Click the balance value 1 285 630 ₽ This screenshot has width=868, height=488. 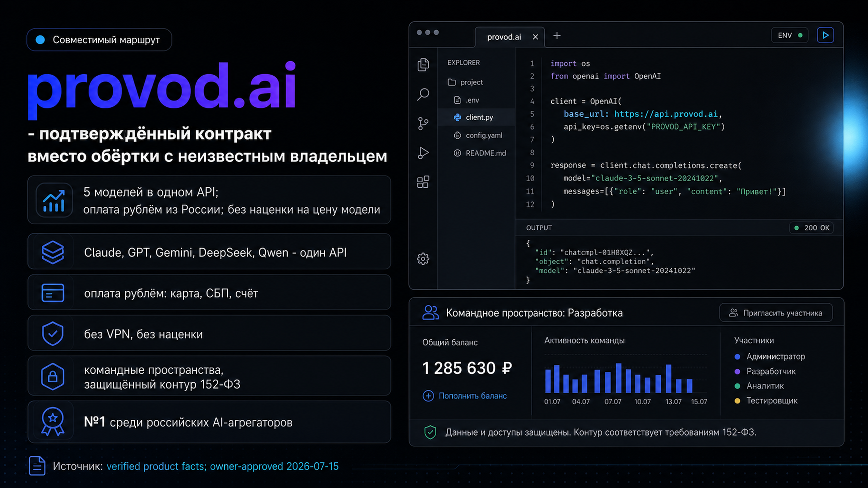point(467,368)
